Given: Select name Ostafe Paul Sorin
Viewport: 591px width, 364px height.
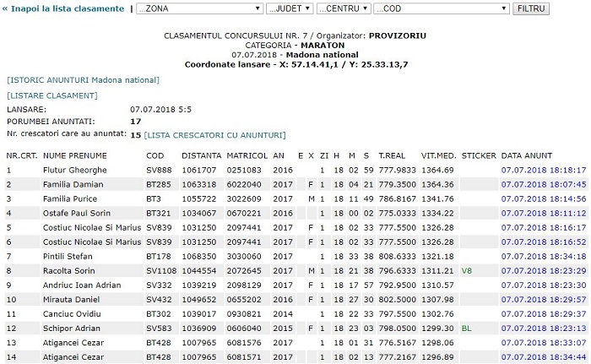Looking at the screenshot, I should coord(77,213).
